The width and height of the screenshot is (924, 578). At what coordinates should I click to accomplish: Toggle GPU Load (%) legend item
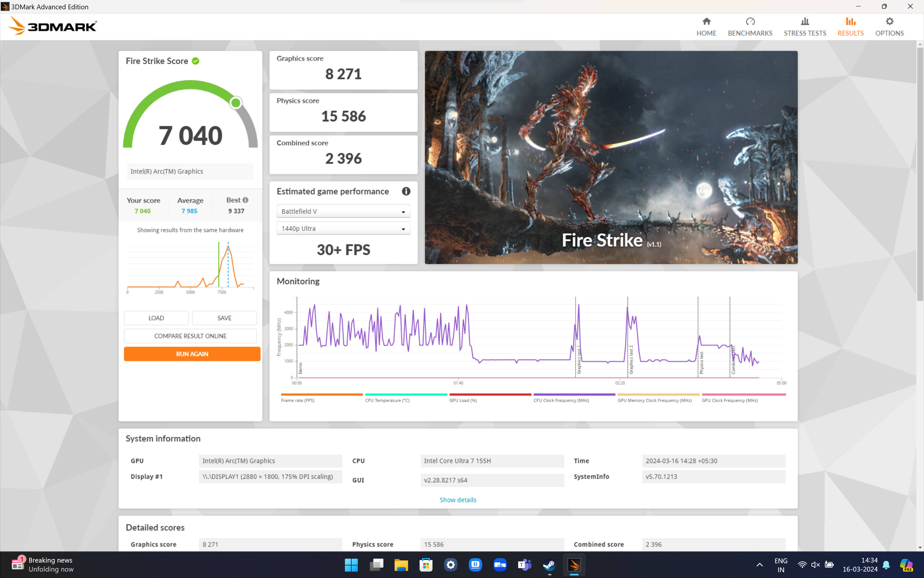click(490, 398)
